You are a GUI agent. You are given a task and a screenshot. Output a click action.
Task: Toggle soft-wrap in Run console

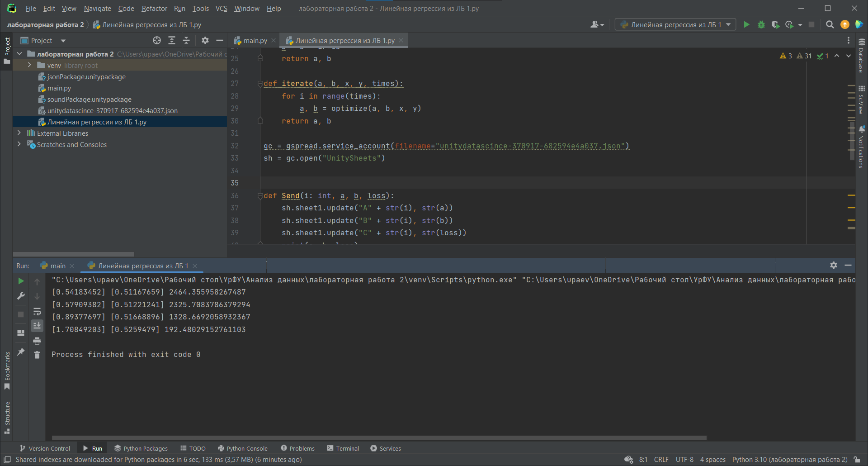point(37,311)
